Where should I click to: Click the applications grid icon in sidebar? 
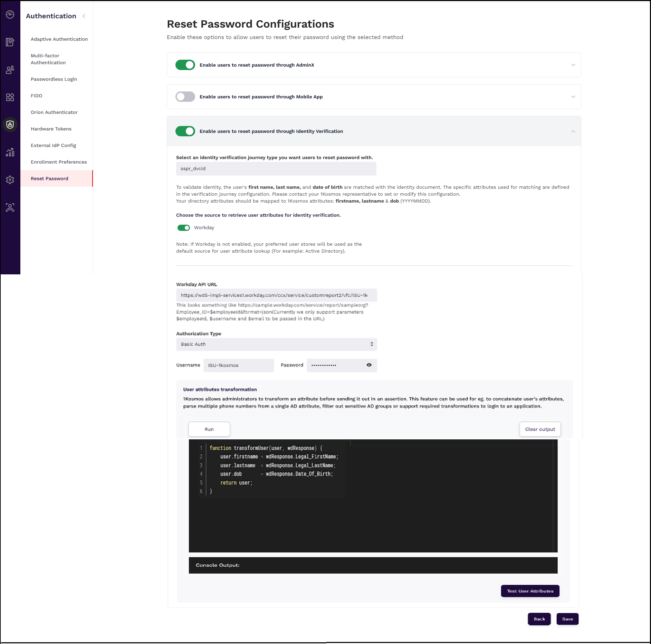[x=10, y=97]
